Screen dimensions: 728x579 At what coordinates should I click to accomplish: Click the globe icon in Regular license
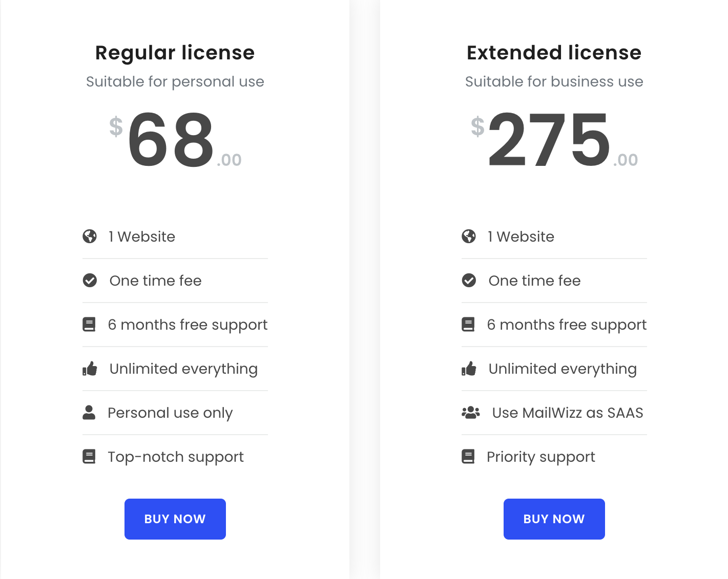click(x=90, y=237)
